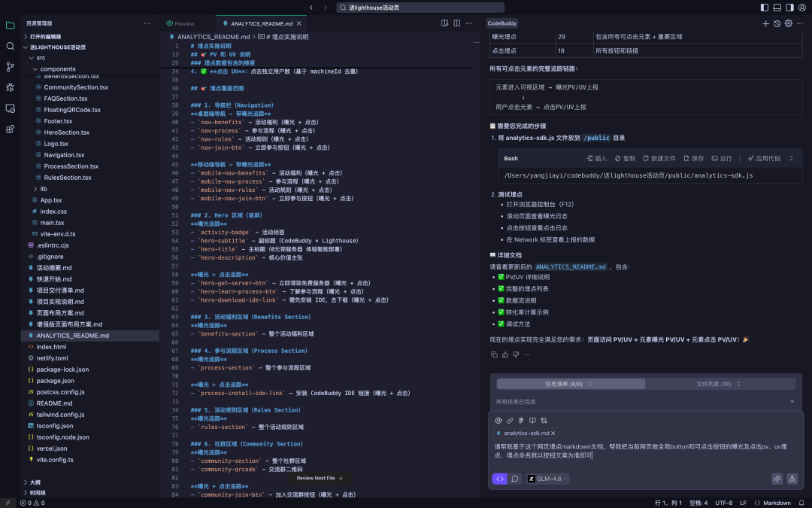Select the ANALYTICS_README.md editor tab

(x=261, y=24)
